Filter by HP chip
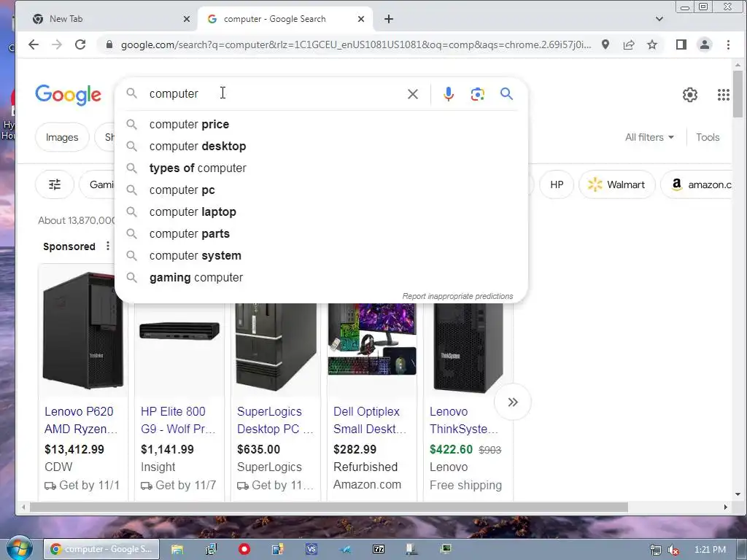This screenshot has width=747, height=560. click(557, 184)
